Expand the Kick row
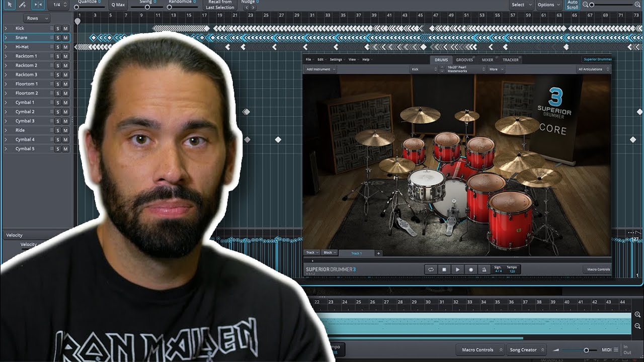 pos(6,28)
